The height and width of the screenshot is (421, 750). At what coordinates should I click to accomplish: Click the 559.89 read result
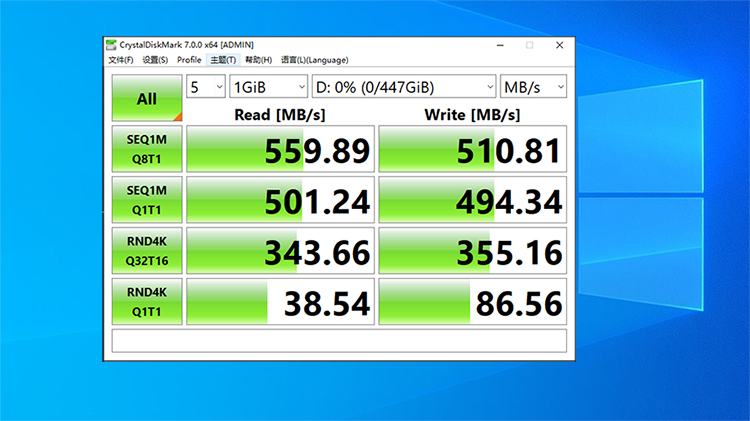(280, 149)
